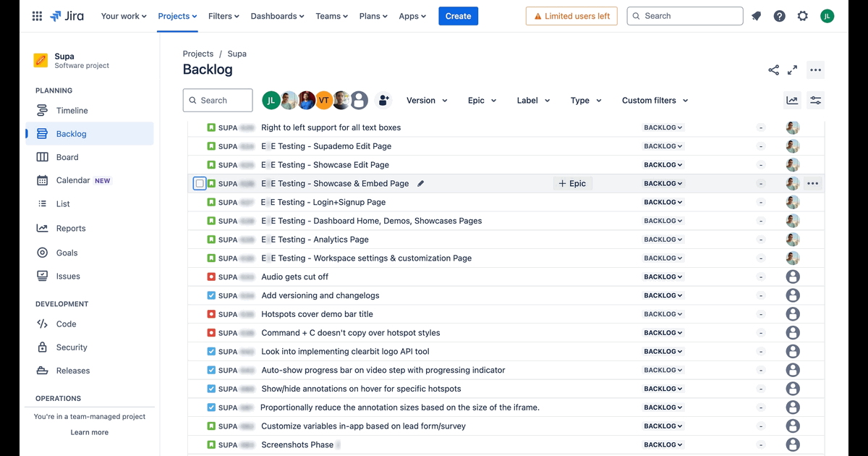This screenshot has height=456, width=868.
Task: Click the top bar Search field
Action: (684, 16)
